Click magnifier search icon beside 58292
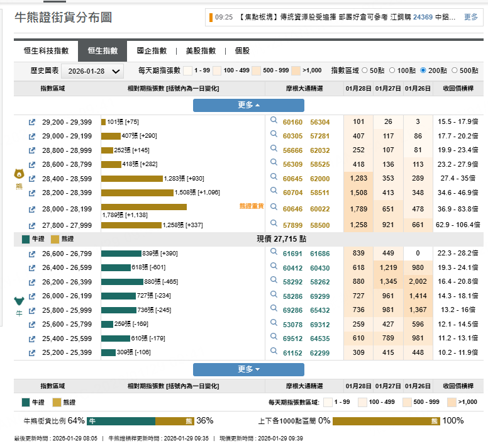 click(274, 280)
